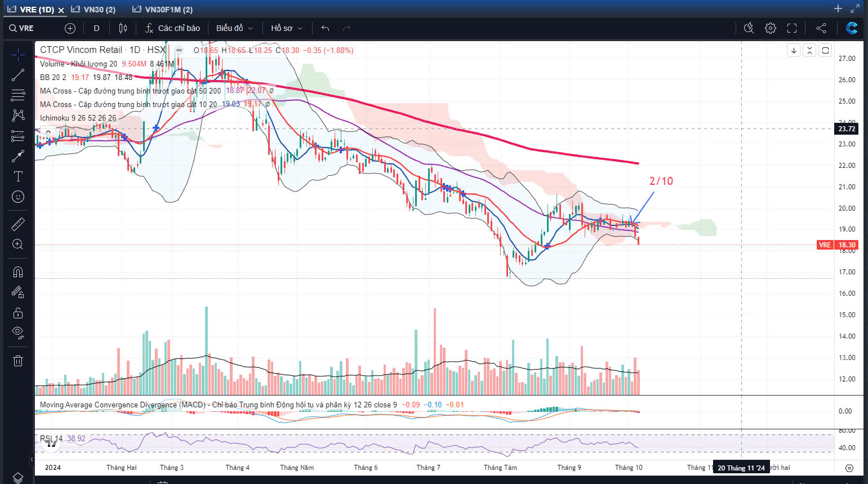Toggle lock all drawing tools

click(x=18, y=313)
